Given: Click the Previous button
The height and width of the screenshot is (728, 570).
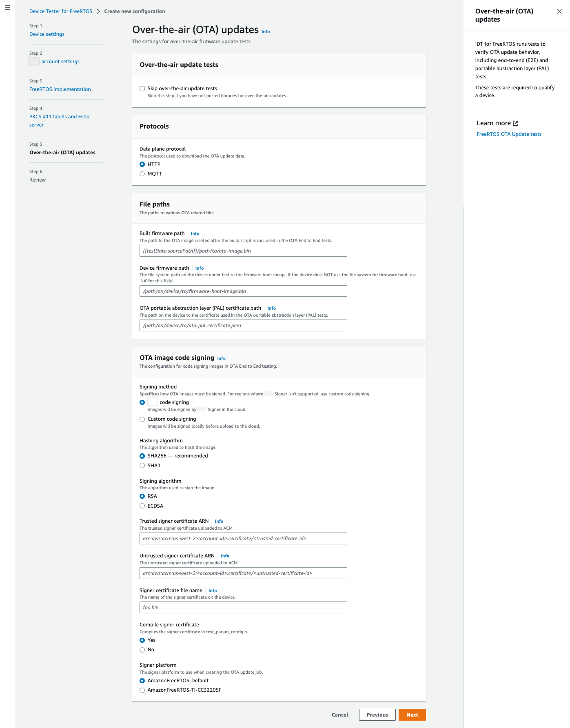Looking at the screenshot, I should click(377, 715).
